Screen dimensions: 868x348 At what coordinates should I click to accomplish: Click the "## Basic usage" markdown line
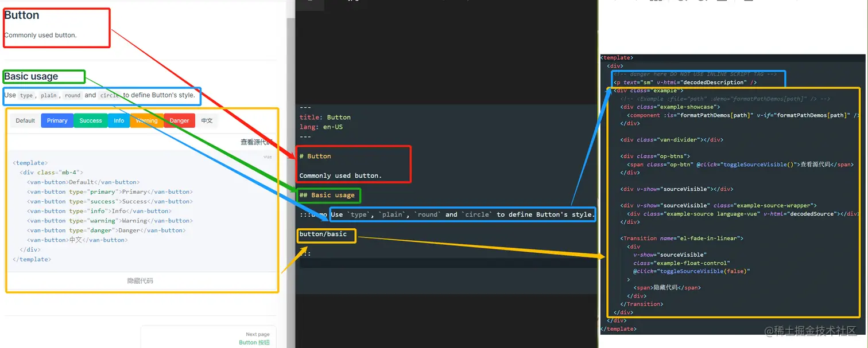(327, 195)
